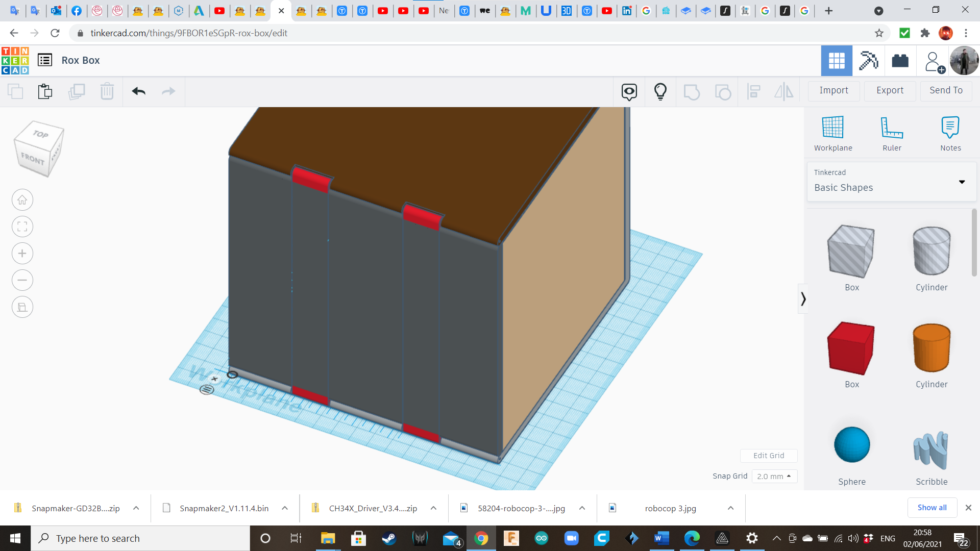Screen dimensions: 980x551
Task: Click the Undo button
Action: tap(139, 90)
